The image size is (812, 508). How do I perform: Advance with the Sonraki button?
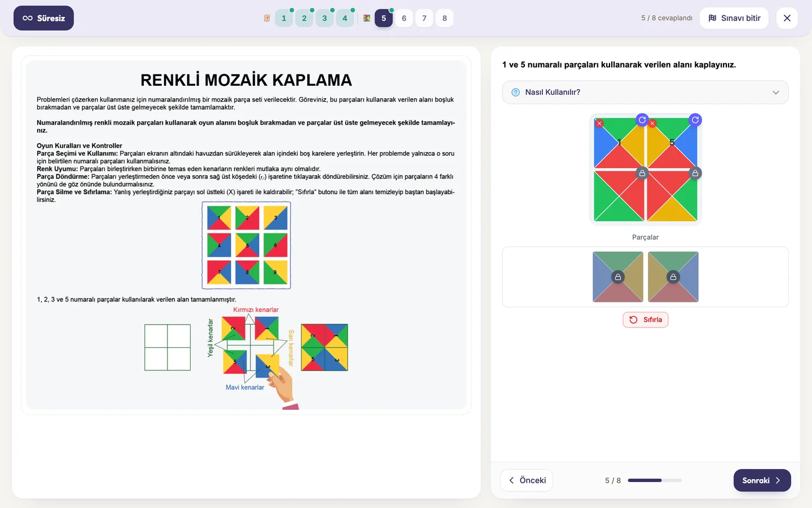(x=762, y=480)
